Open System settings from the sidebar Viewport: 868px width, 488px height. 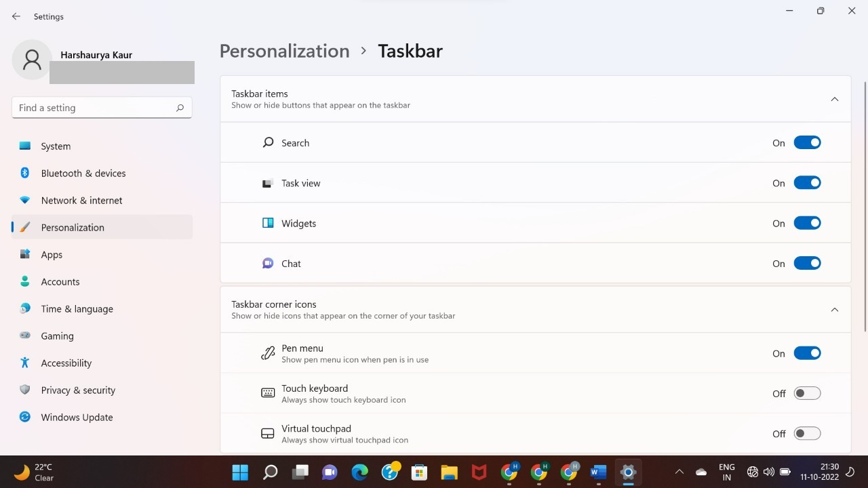55,146
